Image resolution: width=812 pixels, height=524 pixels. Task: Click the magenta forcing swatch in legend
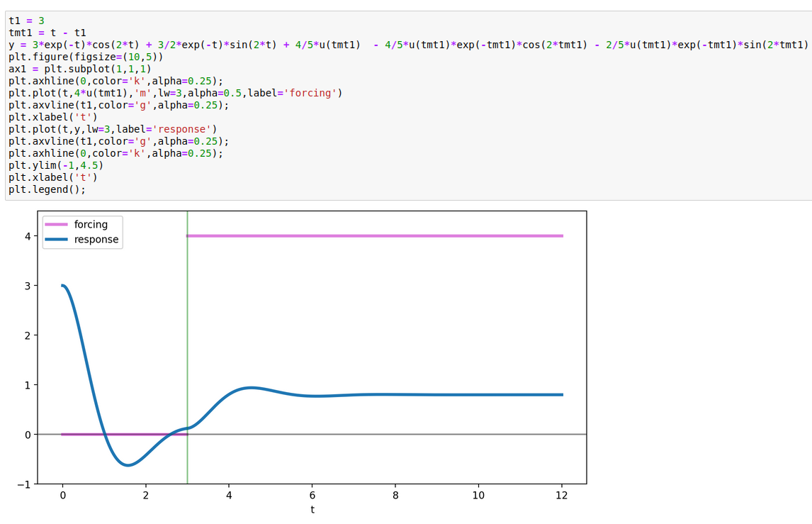[x=57, y=225]
